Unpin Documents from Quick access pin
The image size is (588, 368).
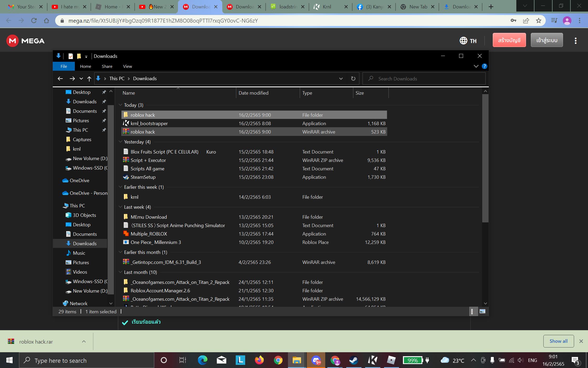tap(104, 111)
